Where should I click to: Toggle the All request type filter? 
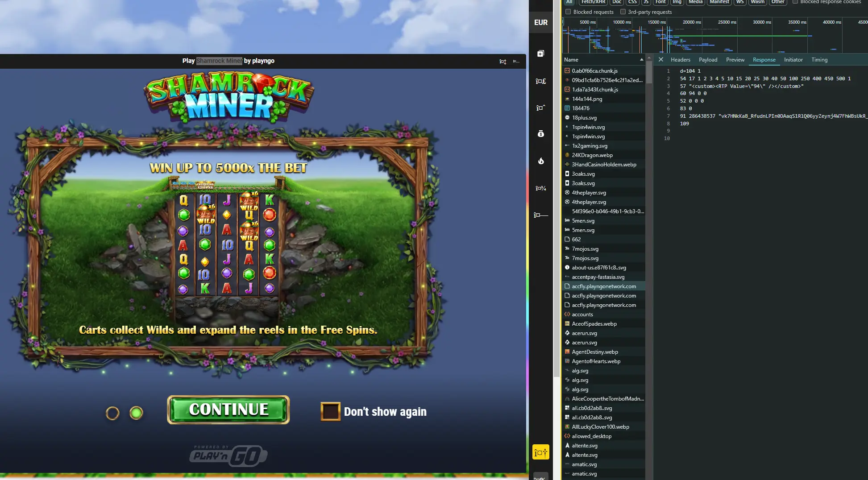pos(569,2)
